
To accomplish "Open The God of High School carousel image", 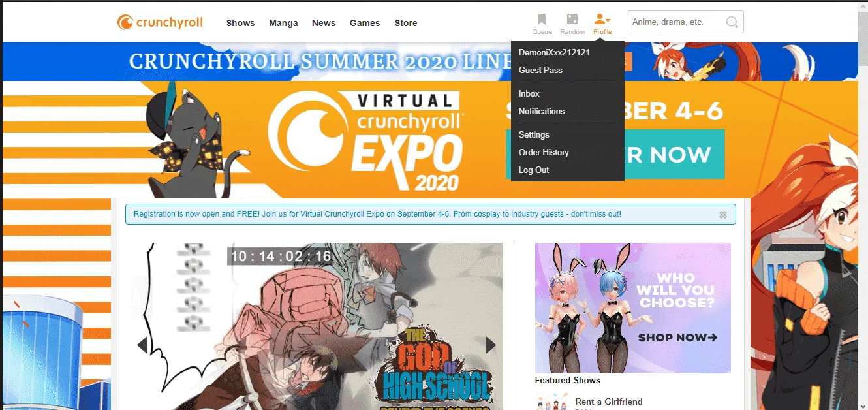I will 317,326.
